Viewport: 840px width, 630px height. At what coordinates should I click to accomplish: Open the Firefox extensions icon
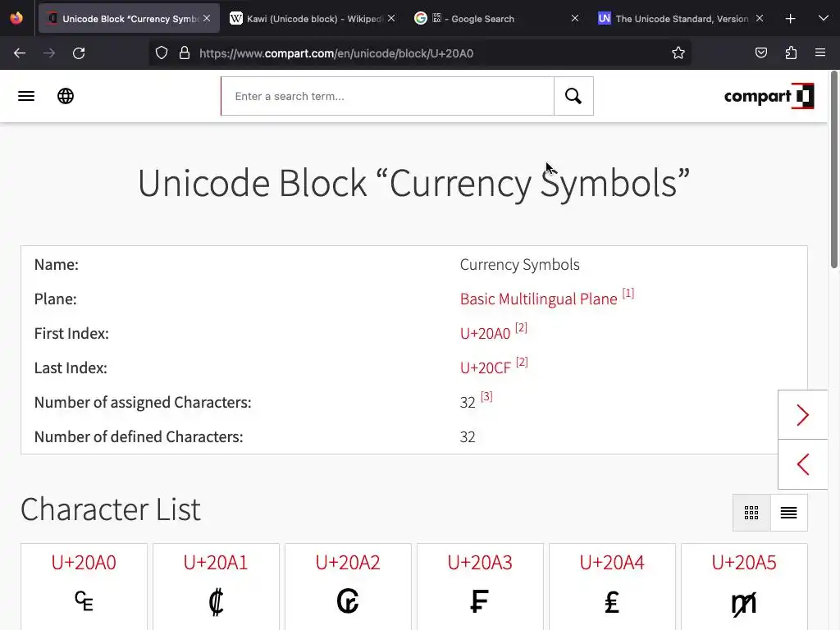point(791,53)
